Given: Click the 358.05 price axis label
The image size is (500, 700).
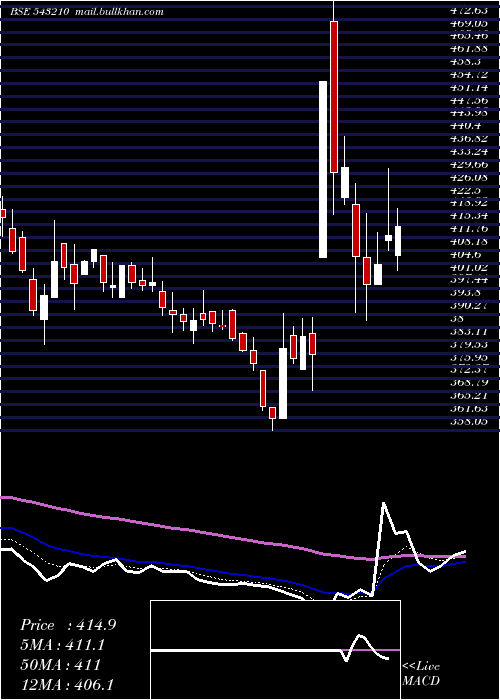Looking at the screenshot, I should click(x=468, y=422).
